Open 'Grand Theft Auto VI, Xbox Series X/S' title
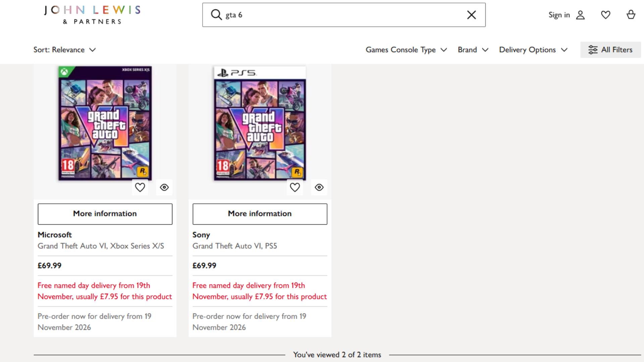The height and width of the screenshot is (362, 644). (101, 246)
